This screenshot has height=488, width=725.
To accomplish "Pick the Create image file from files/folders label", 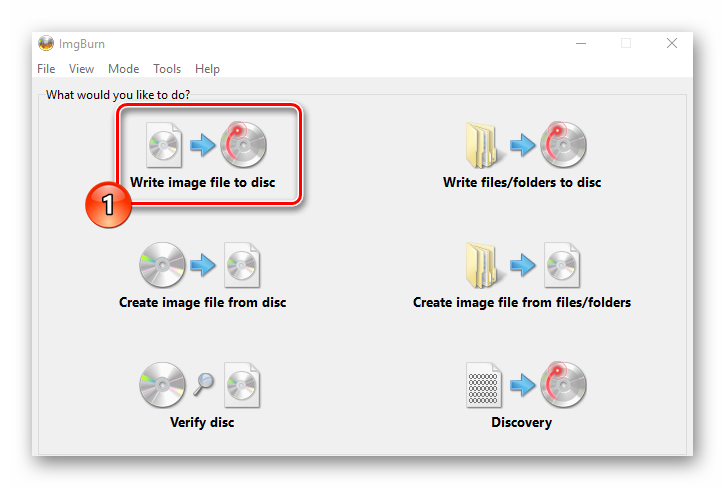I will 522,303.
